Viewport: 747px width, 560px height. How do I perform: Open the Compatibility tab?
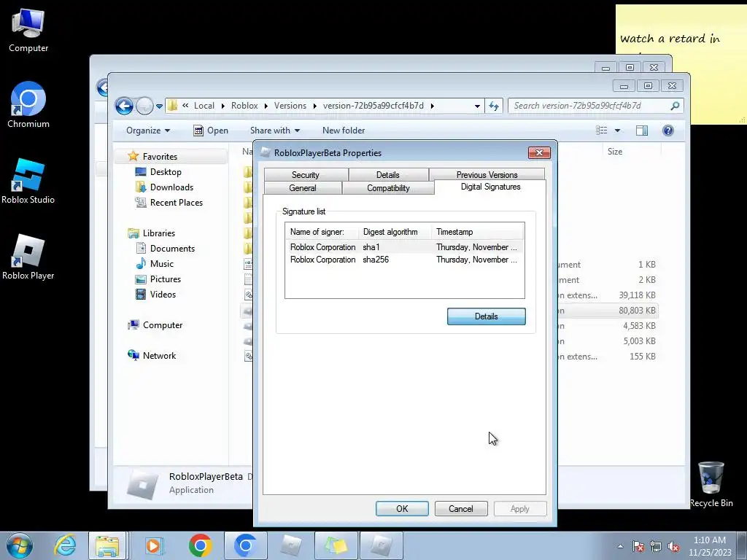click(x=388, y=188)
